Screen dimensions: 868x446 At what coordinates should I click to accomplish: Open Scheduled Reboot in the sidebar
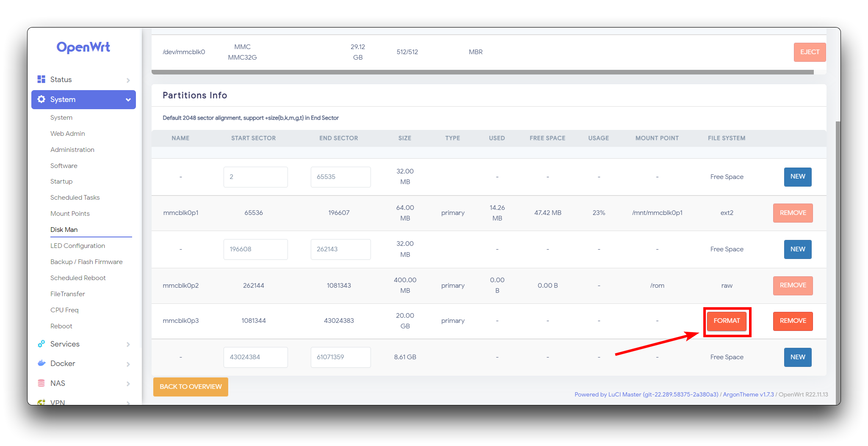[78, 278]
